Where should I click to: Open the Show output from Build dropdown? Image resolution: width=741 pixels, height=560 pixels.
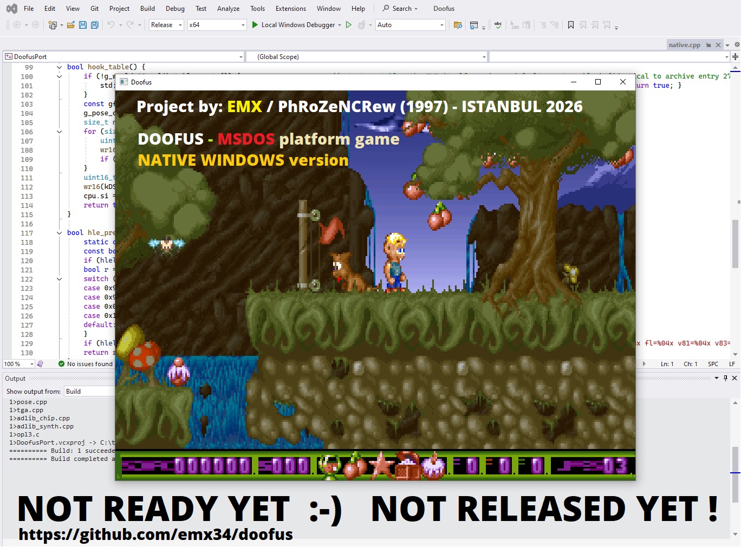[90, 392]
